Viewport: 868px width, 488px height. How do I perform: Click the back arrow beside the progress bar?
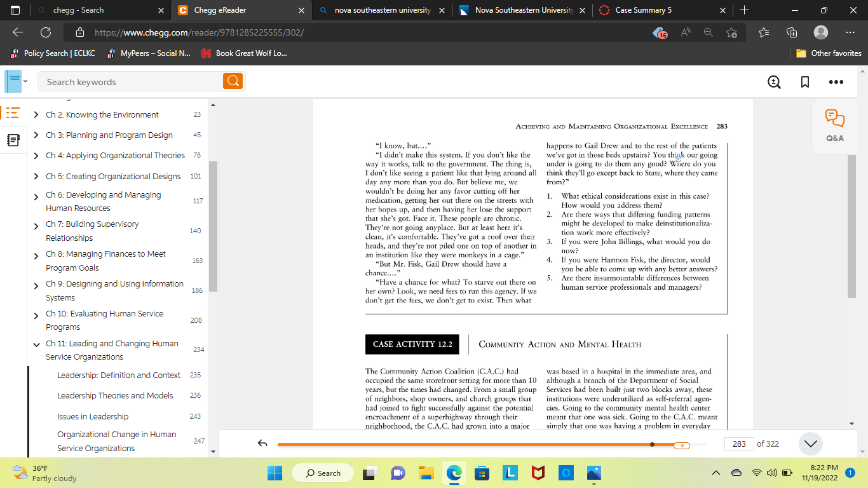[262, 444]
